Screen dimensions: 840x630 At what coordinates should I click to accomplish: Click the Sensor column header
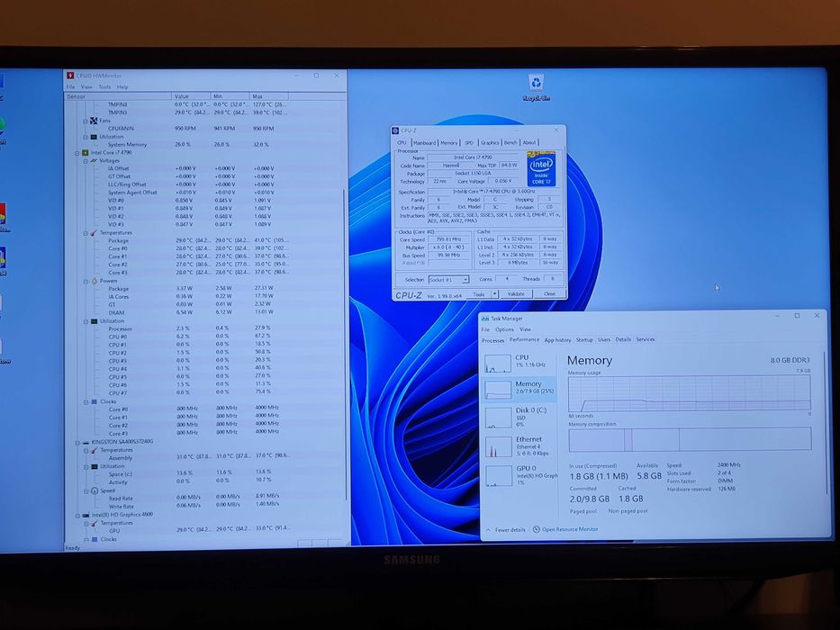point(118,96)
